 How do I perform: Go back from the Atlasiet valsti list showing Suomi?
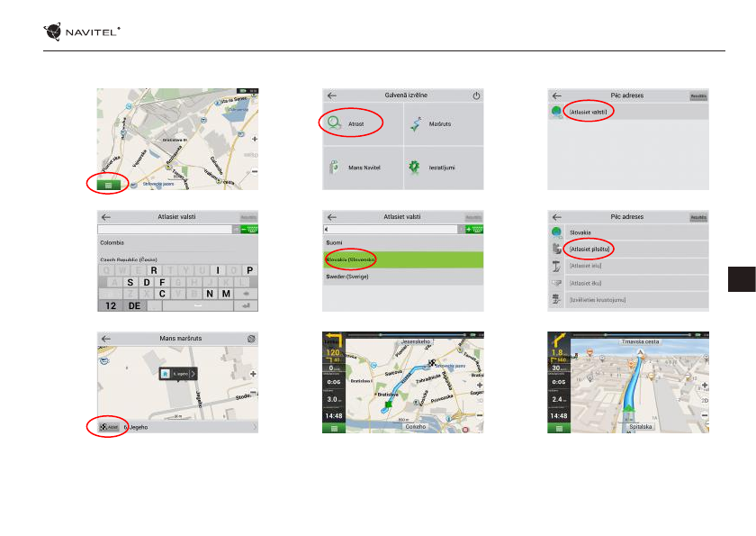click(x=332, y=217)
